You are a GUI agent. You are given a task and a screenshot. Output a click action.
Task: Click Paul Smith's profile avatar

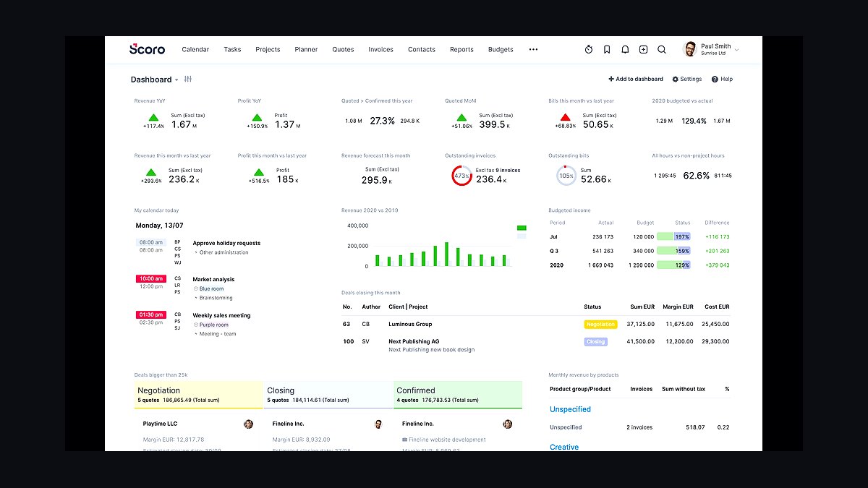pyautogui.click(x=690, y=49)
